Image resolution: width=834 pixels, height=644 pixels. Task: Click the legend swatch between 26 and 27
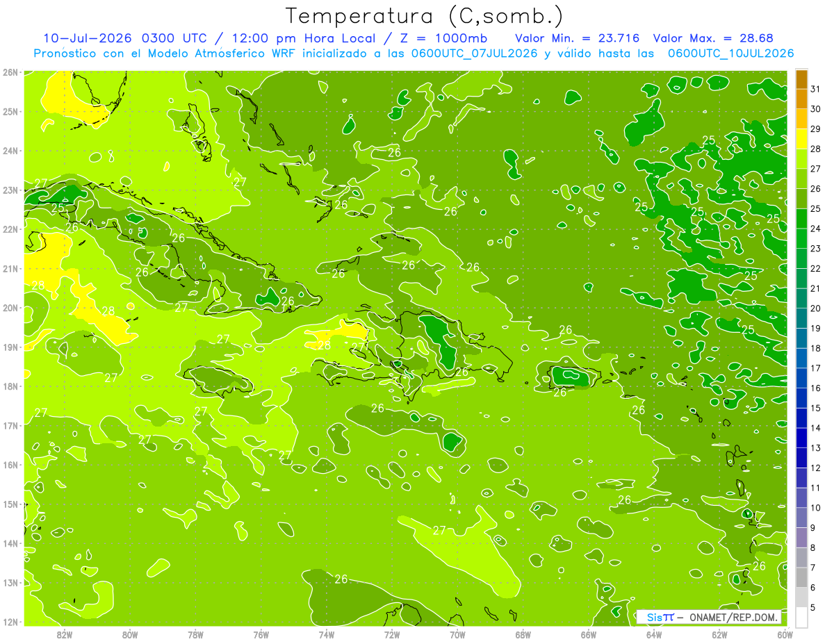point(801,179)
